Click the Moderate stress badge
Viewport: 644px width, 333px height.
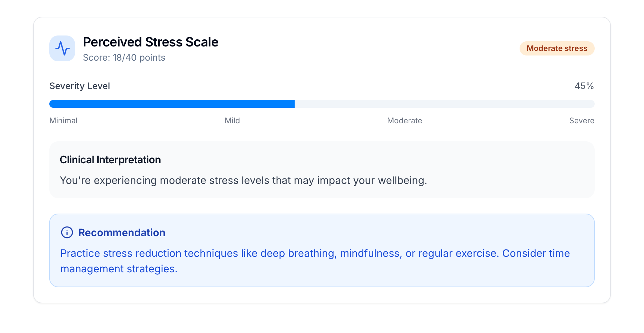point(557,48)
